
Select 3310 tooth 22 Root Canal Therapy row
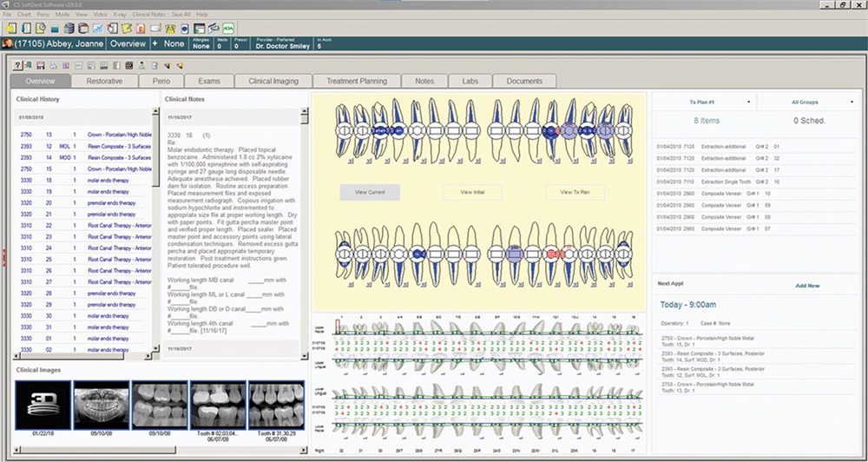83,226
